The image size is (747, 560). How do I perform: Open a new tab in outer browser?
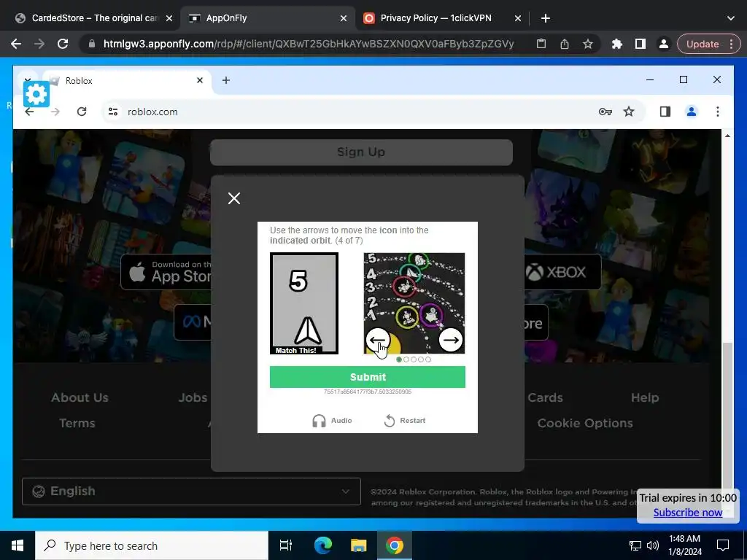[546, 18]
